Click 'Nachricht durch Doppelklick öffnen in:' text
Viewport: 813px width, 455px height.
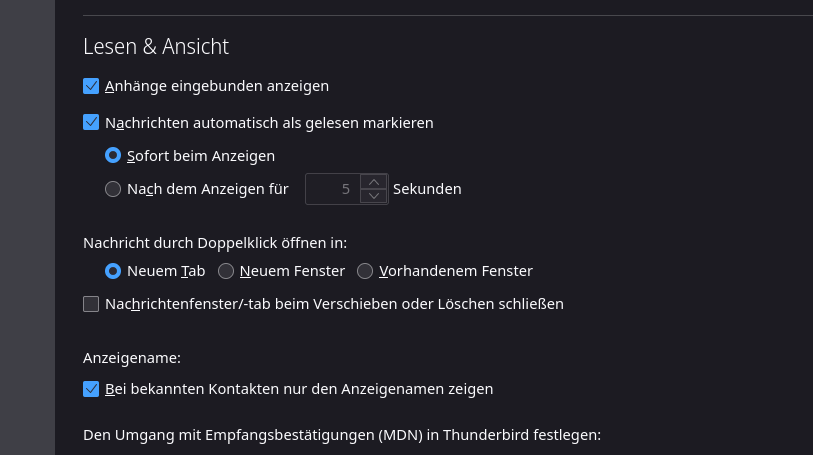tap(221, 242)
